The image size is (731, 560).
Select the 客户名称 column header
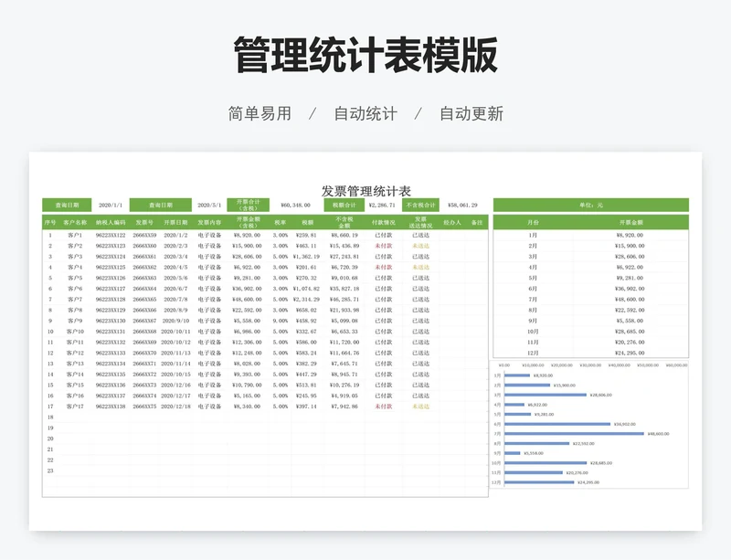pyautogui.click(x=75, y=222)
